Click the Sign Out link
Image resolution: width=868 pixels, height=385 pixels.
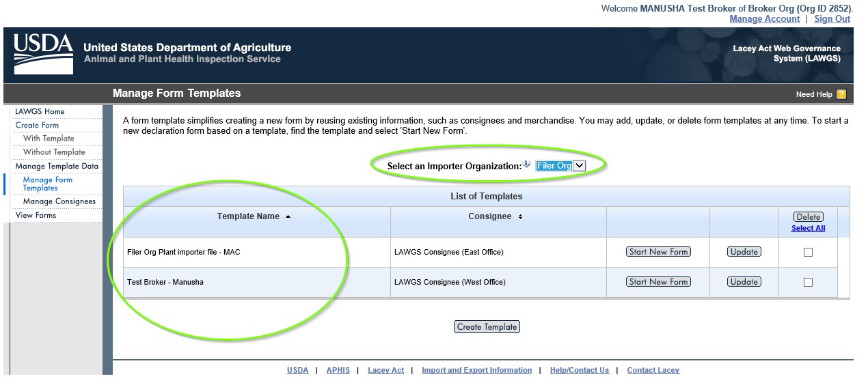(832, 19)
